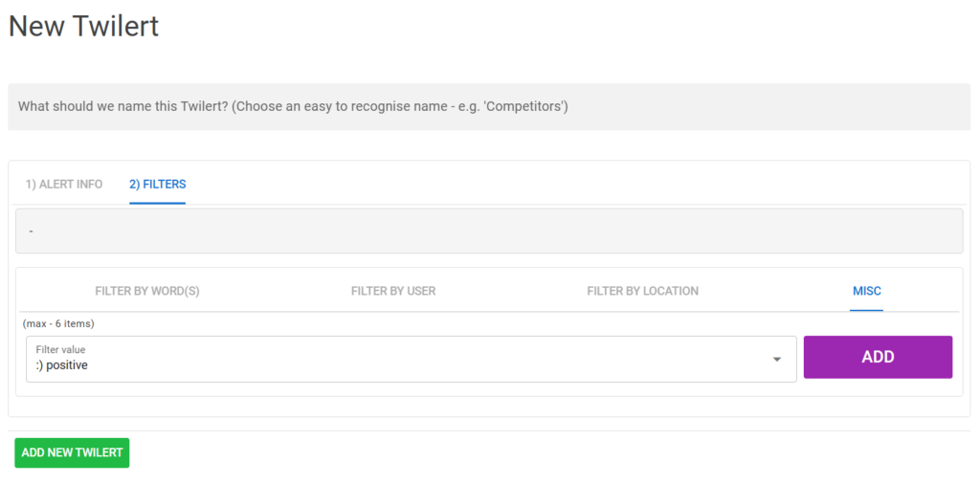Open the Filter value combo box
980x484 pixels.
[411, 360]
